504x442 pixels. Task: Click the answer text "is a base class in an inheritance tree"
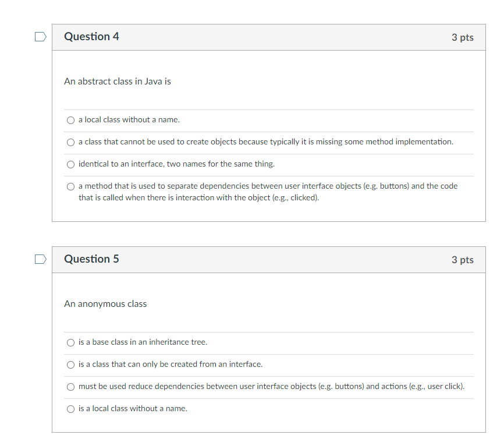click(143, 342)
